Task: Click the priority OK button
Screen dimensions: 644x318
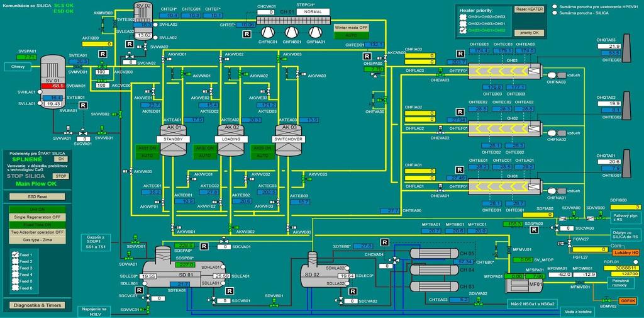Action: (x=529, y=33)
